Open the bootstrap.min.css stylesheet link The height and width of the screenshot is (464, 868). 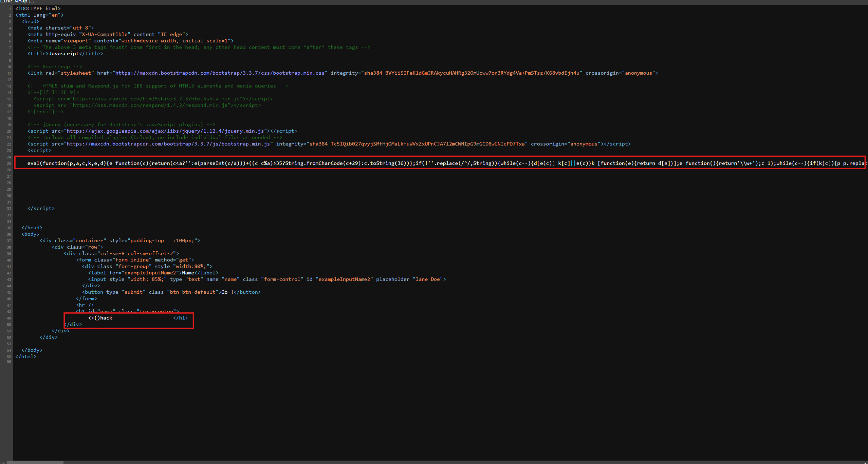point(220,73)
